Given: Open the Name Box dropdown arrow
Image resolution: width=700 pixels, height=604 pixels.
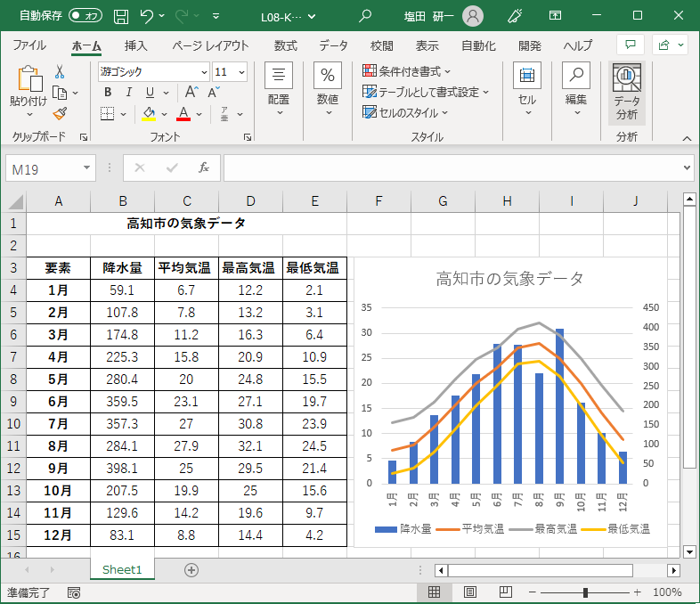Looking at the screenshot, I should 86,167.
